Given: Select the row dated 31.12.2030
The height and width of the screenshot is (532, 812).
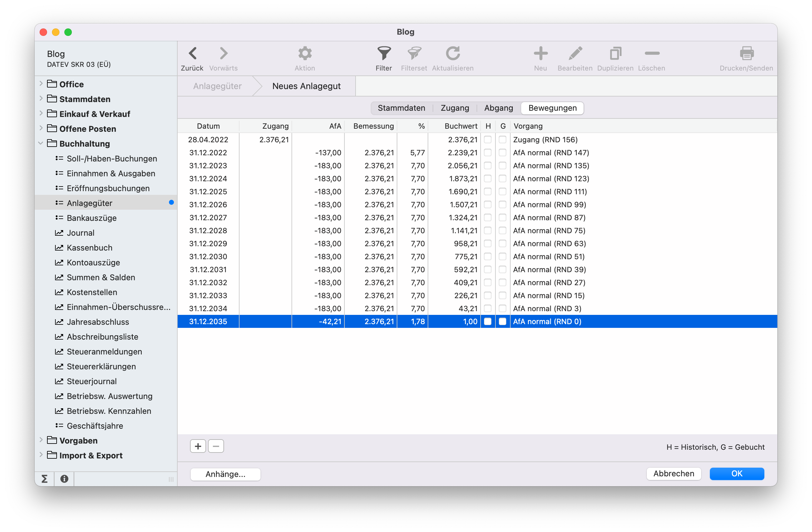Looking at the screenshot, I should click(477, 256).
